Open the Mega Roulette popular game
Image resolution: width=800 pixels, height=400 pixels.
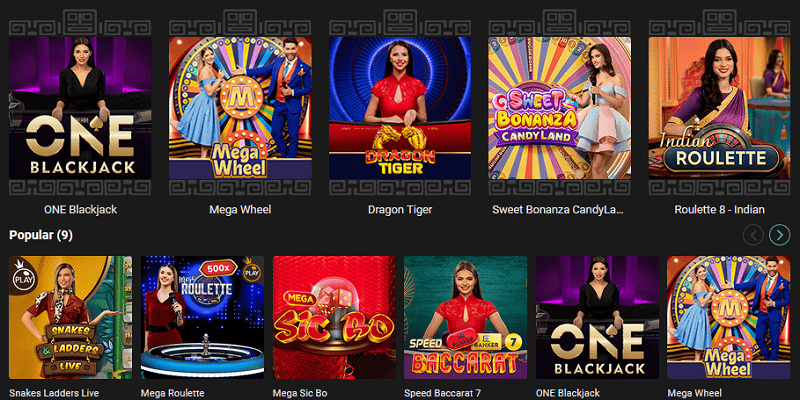[203, 317]
